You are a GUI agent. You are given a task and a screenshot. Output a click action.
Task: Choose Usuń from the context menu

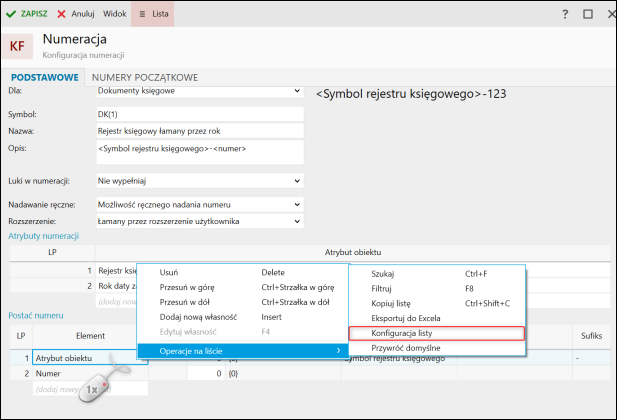[x=242, y=272]
